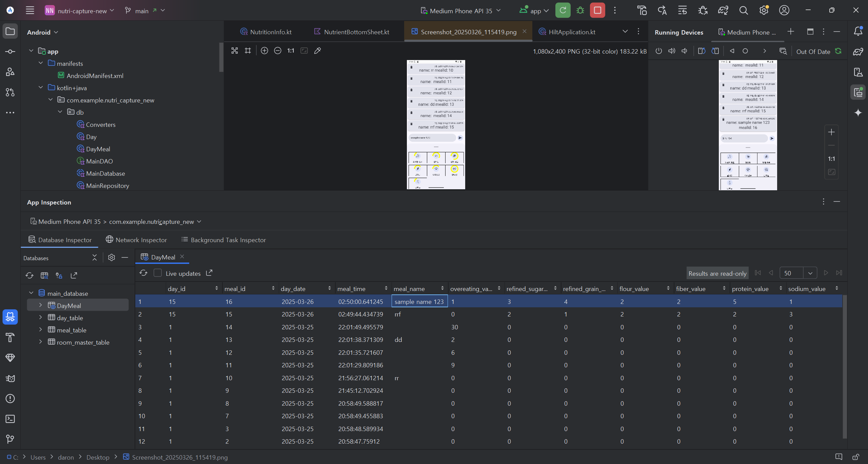Raise the emulator volume
The image size is (868, 464).
672,51
